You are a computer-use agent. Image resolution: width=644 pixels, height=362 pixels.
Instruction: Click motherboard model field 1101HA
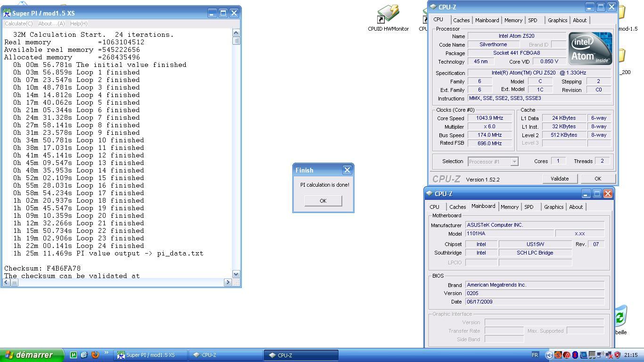coord(509,233)
